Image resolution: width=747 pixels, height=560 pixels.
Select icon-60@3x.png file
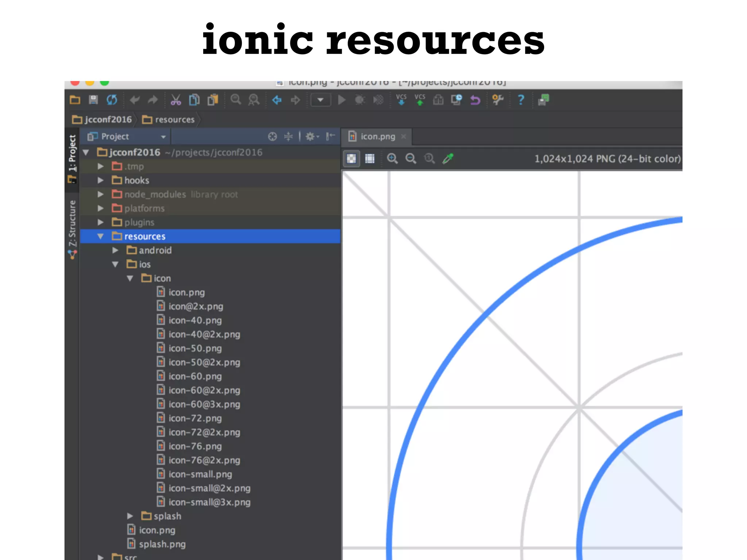click(204, 404)
